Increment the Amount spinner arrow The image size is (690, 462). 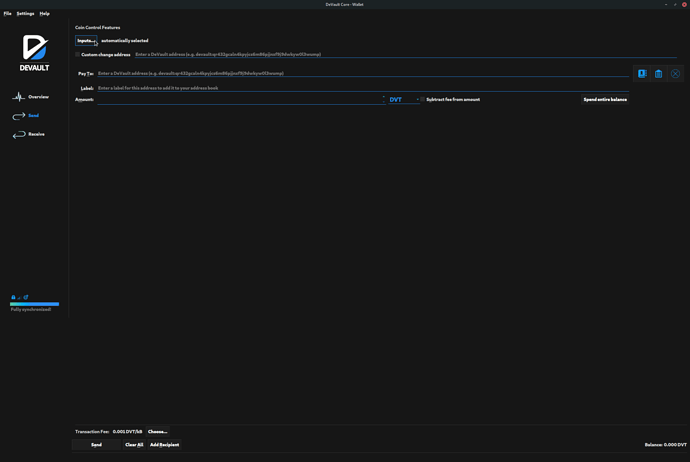click(383, 97)
